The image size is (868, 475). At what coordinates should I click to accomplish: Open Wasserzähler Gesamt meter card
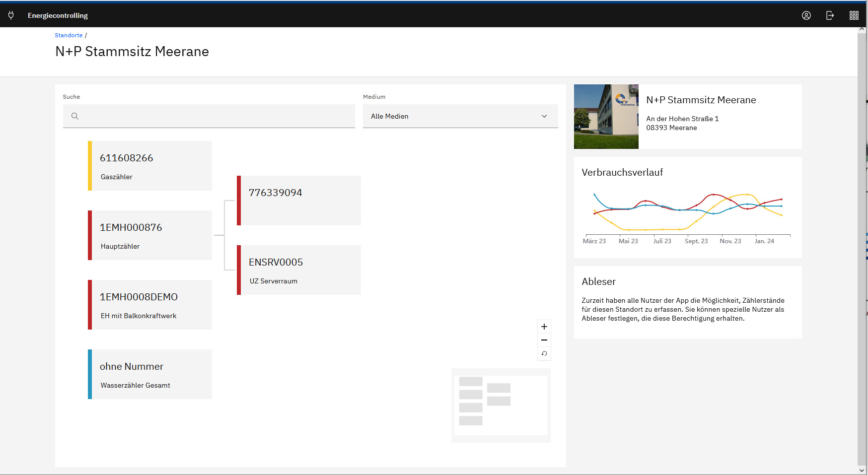click(x=150, y=374)
